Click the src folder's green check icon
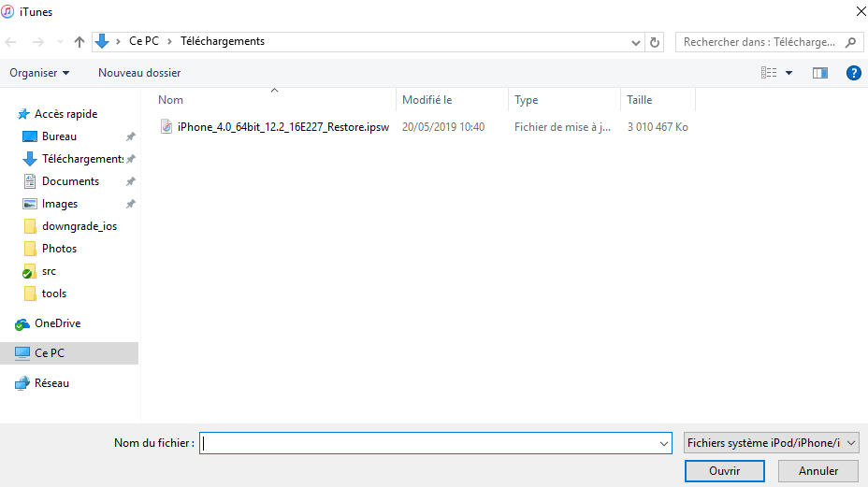Viewport: 868px width, 487px height. (26, 274)
